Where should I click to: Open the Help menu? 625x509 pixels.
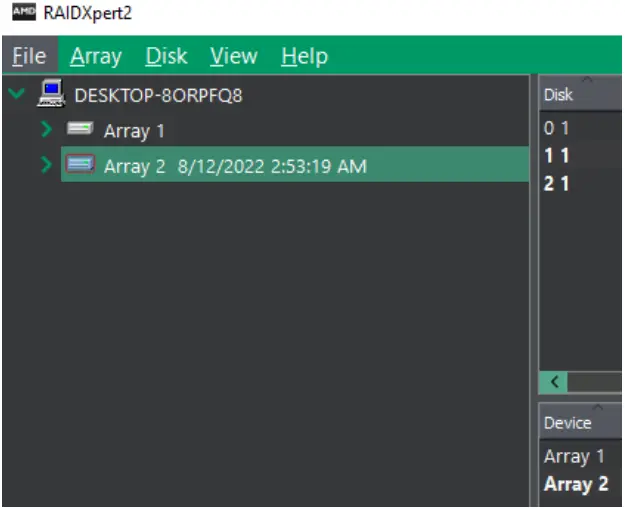point(305,55)
